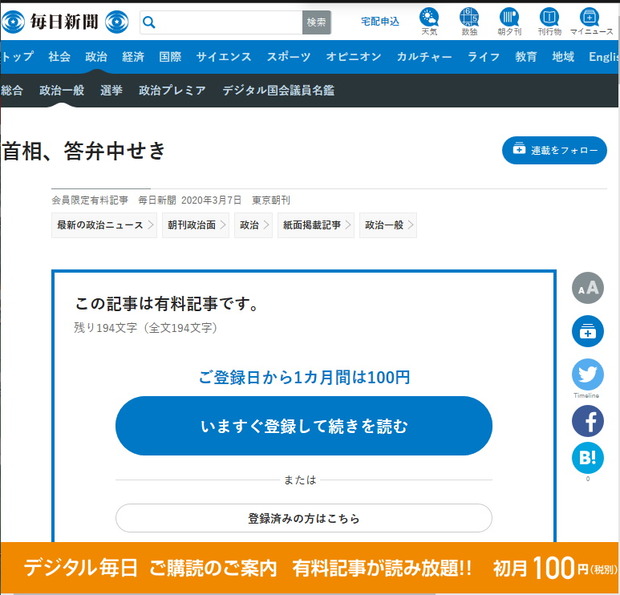Image resolution: width=620 pixels, height=595 pixels.
Task: Open the カルチャー section
Action: [x=424, y=57]
